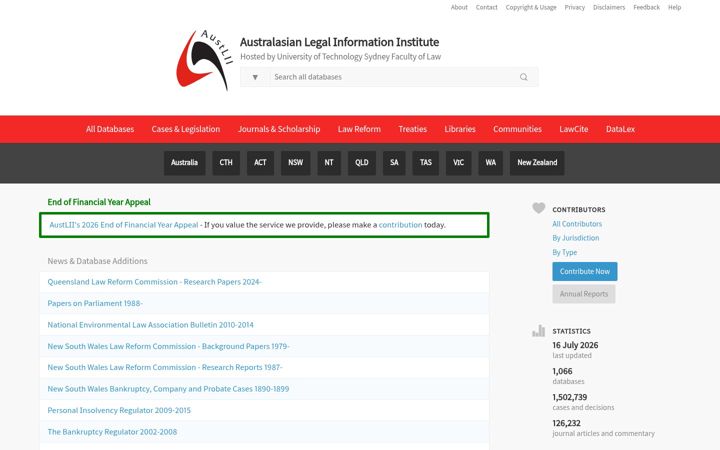
Task: Open National Environmental Law Association Bulletin link
Action: tap(151, 325)
